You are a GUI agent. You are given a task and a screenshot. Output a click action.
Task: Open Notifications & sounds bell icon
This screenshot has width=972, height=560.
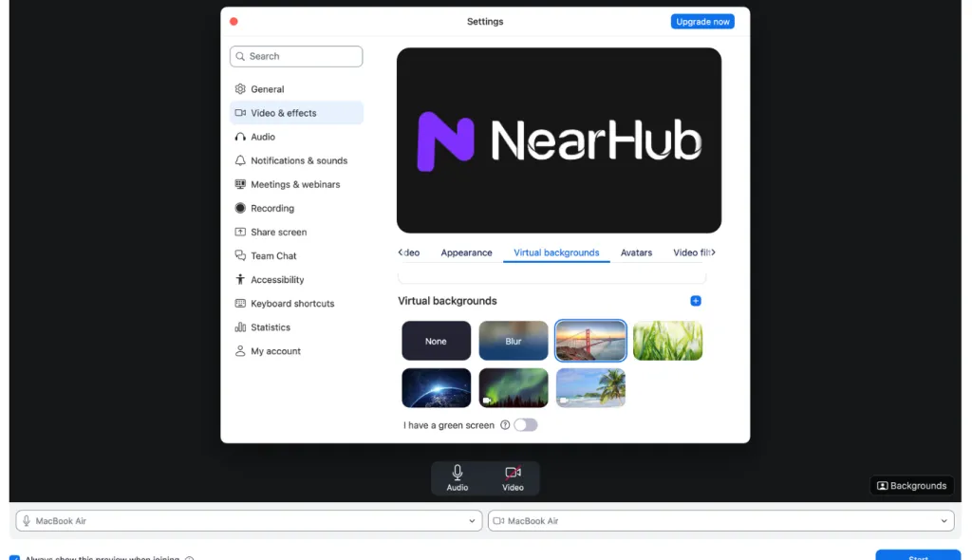(240, 160)
